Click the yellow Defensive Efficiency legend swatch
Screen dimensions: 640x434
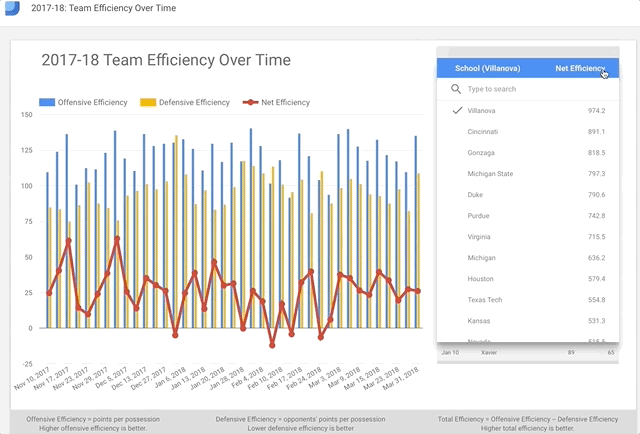(148, 102)
